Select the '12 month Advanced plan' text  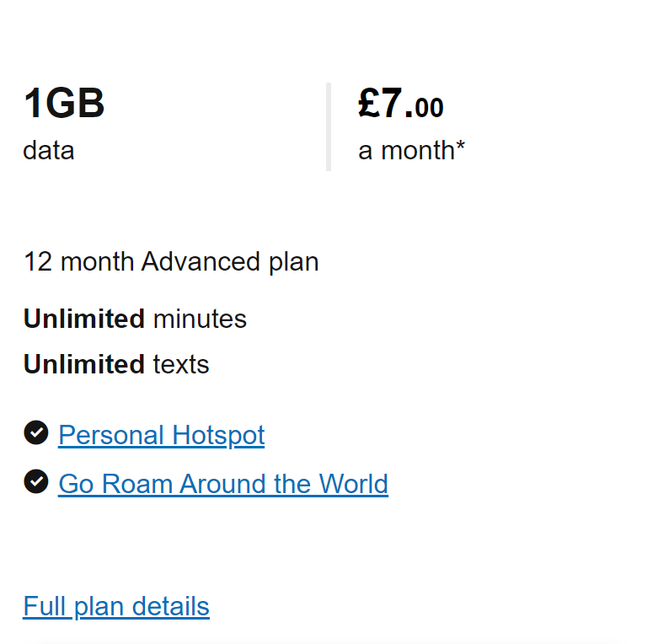pos(171,262)
